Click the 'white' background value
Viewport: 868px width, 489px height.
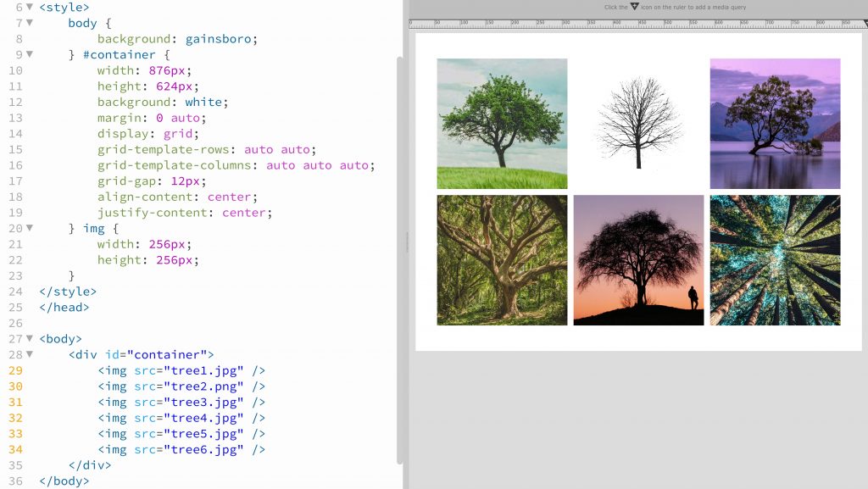click(203, 103)
